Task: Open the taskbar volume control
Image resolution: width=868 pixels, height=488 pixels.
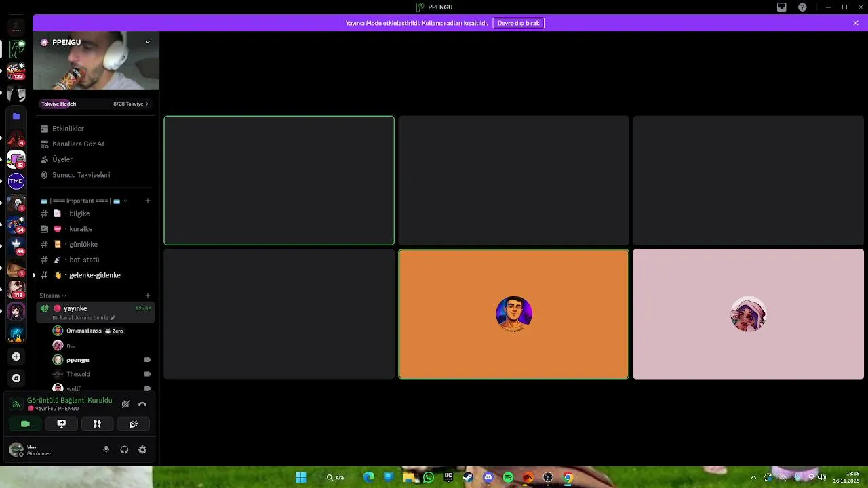Action: coord(822,477)
